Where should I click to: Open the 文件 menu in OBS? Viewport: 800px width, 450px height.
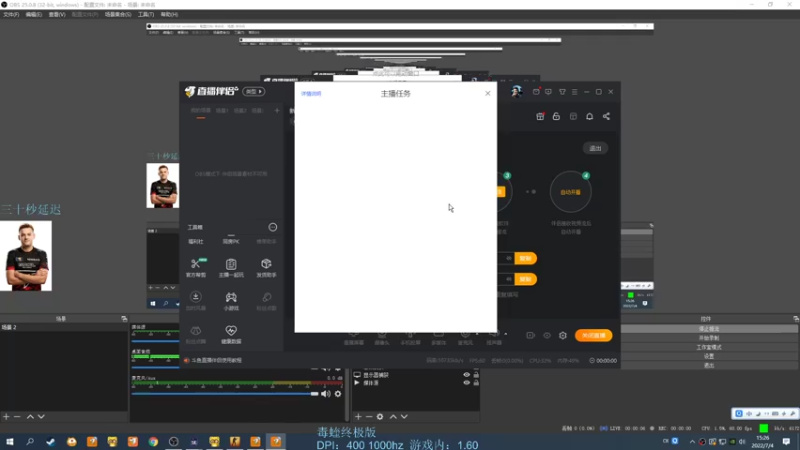(x=11, y=14)
